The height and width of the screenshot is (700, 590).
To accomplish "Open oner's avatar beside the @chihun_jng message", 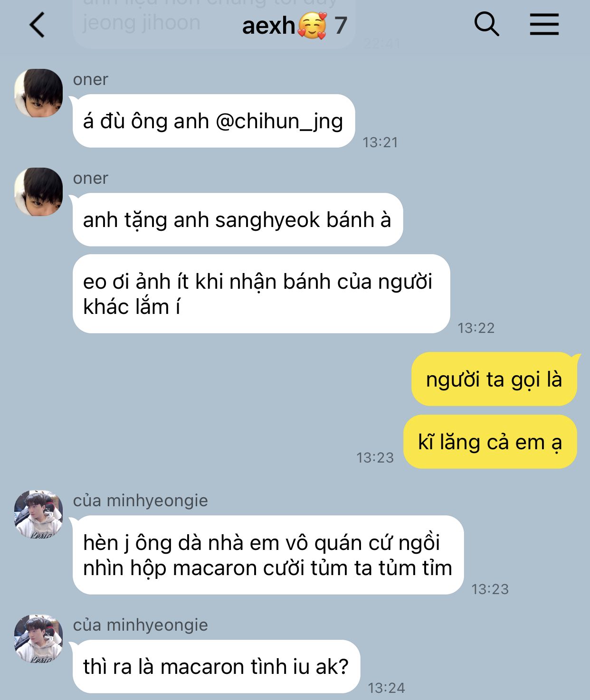I will pos(38,93).
